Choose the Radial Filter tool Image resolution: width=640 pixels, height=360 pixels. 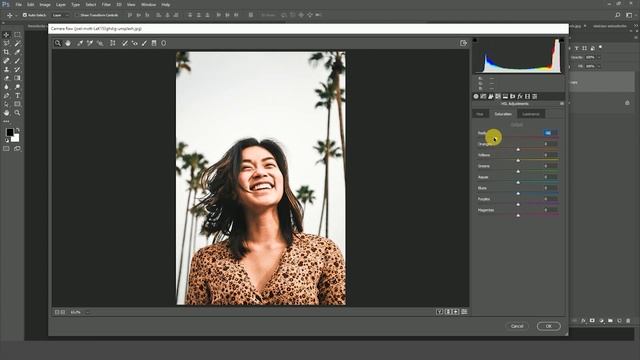(164, 43)
